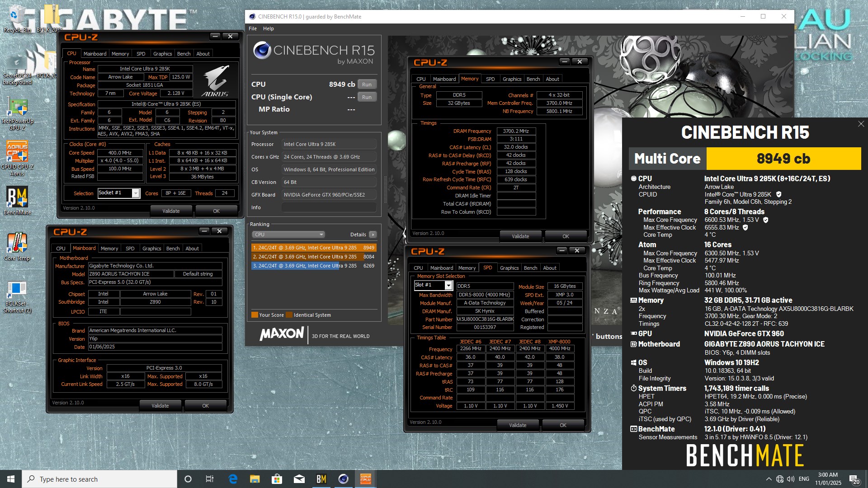Close the BenchMate result overlay

pos(861,124)
